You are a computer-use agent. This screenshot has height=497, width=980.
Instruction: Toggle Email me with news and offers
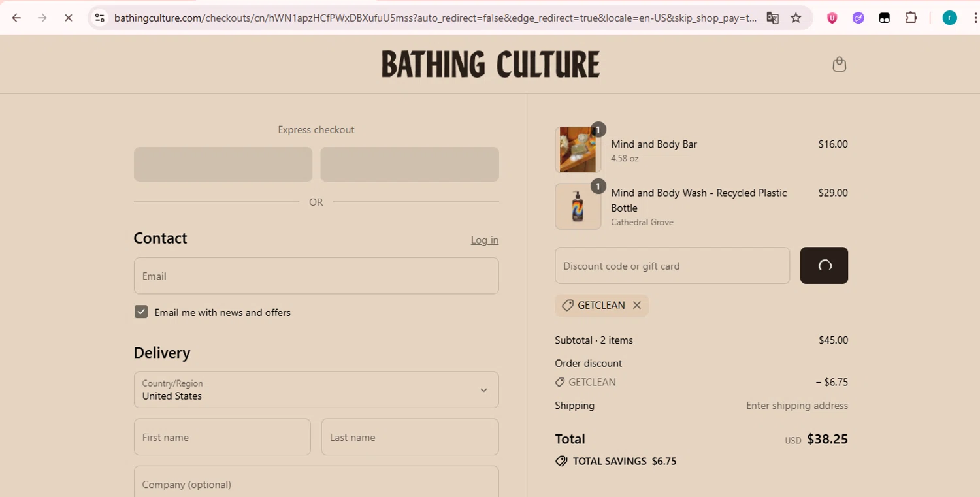(x=141, y=312)
